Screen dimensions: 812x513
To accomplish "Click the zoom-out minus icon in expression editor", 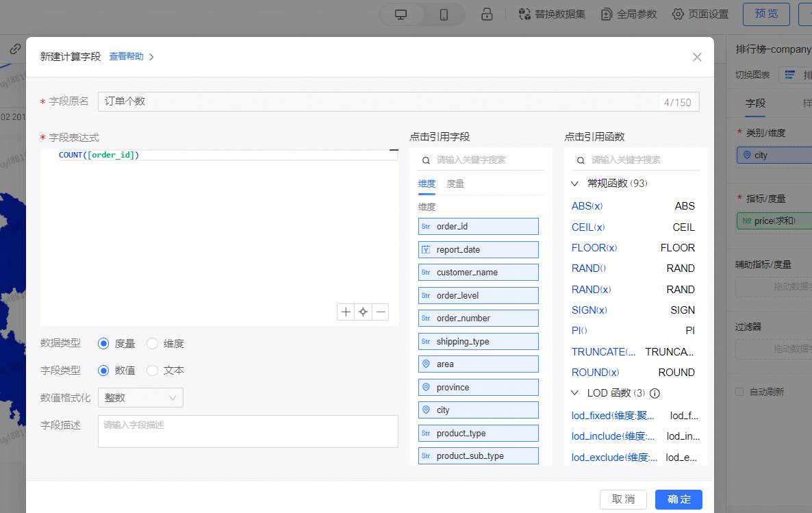I will 381,312.
